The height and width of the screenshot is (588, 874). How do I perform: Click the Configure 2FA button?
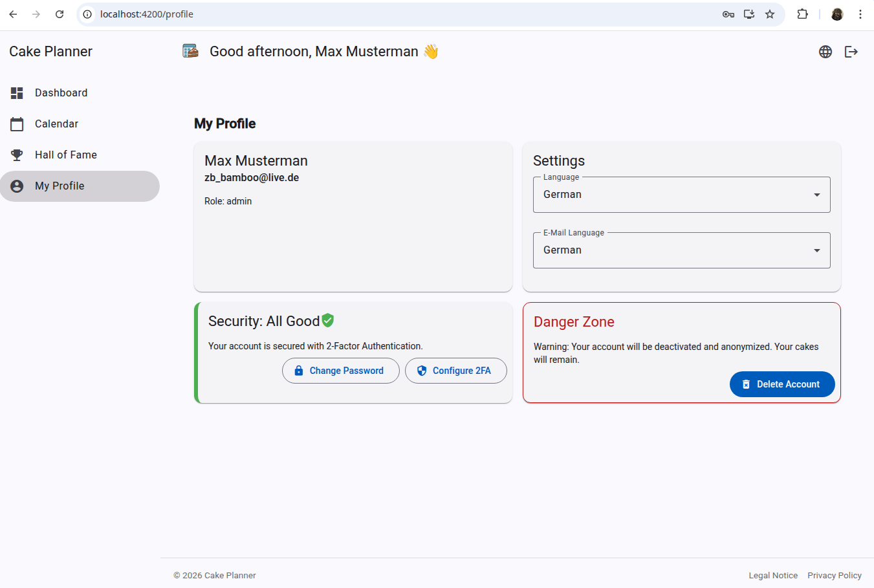click(x=455, y=371)
